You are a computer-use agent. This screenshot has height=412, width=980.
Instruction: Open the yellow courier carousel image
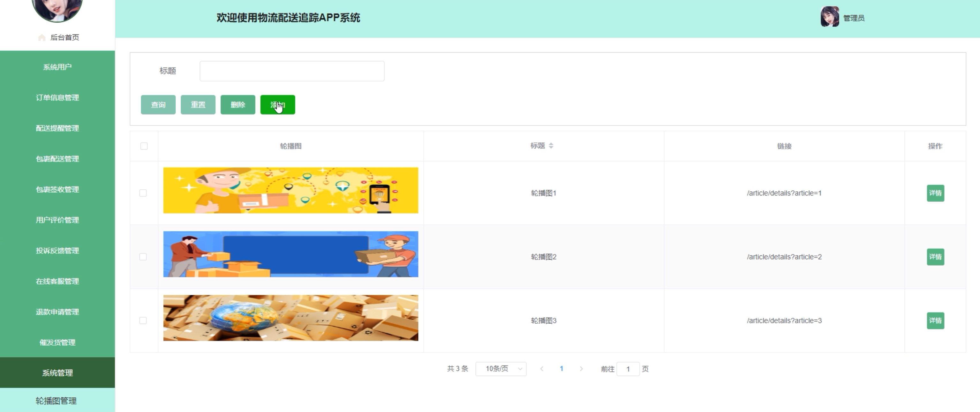pos(291,190)
